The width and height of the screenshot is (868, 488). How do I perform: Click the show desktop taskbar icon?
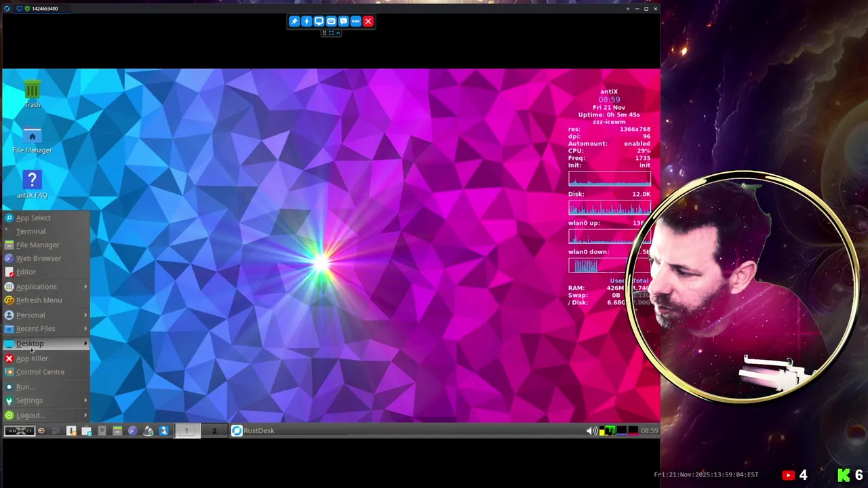click(x=56, y=430)
